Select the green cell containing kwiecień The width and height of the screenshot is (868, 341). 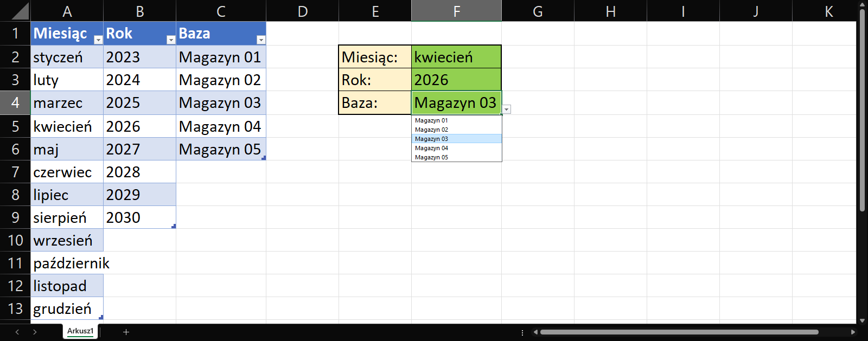(456, 57)
